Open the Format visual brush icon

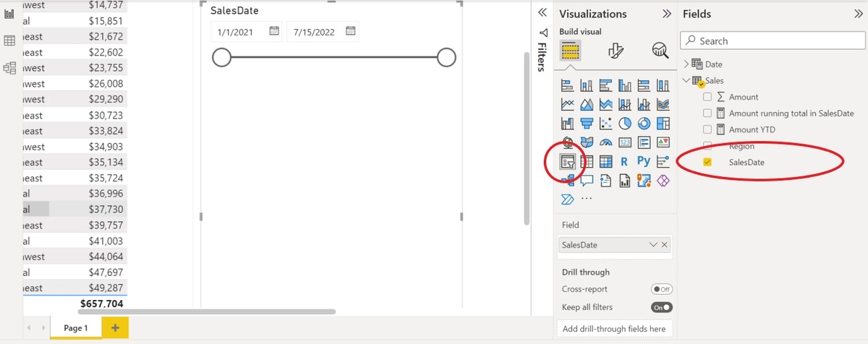pos(616,50)
